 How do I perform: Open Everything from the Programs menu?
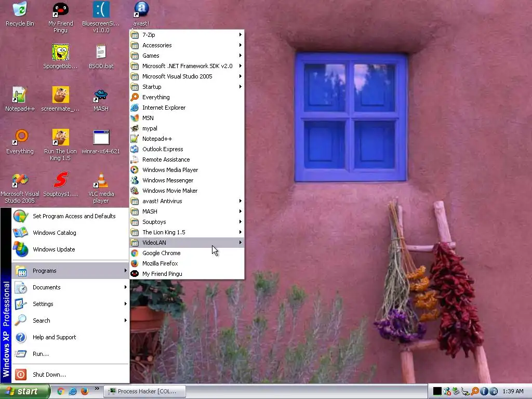pos(187,97)
